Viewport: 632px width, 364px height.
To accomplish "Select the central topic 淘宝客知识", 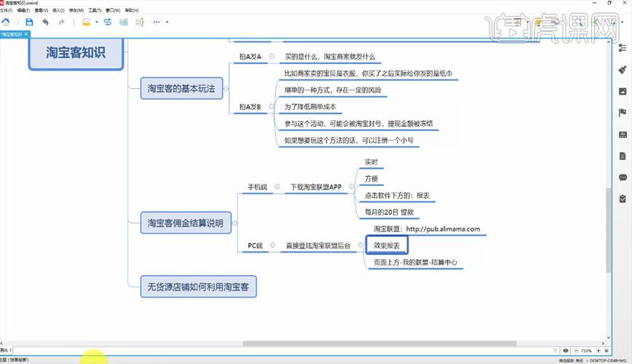I will (76, 53).
